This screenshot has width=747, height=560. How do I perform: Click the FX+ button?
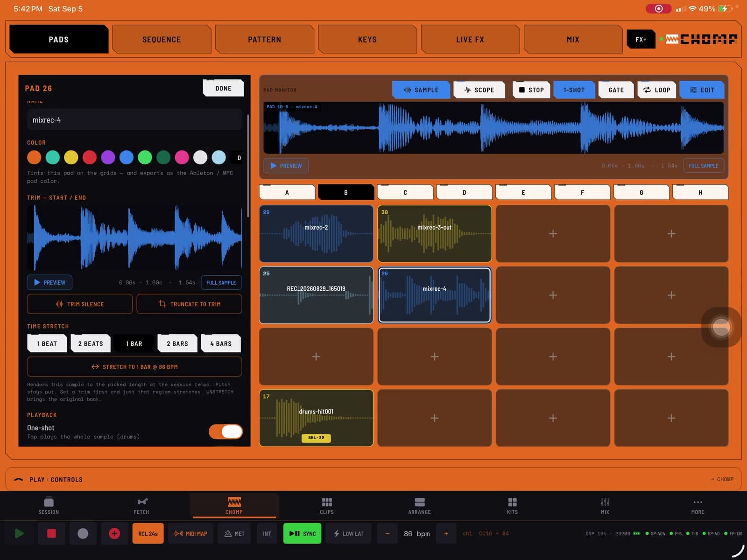click(641, 40)
